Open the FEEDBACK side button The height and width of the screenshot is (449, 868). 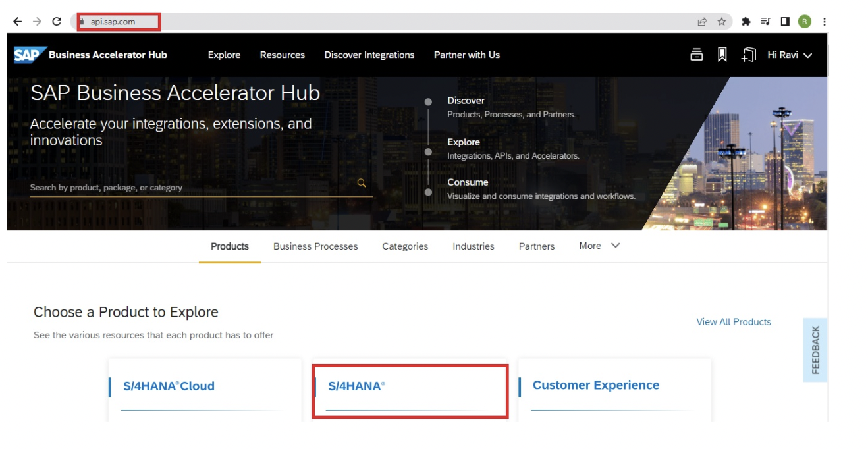pyautogui.click(x=815, y=350)
